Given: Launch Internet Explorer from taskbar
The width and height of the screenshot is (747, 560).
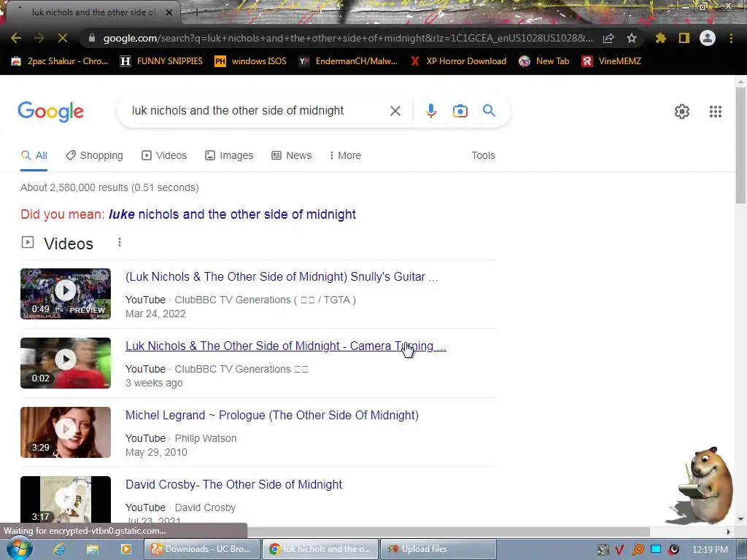Looking at the screenshot, I should pyautogui.click(x=59, y=549).
